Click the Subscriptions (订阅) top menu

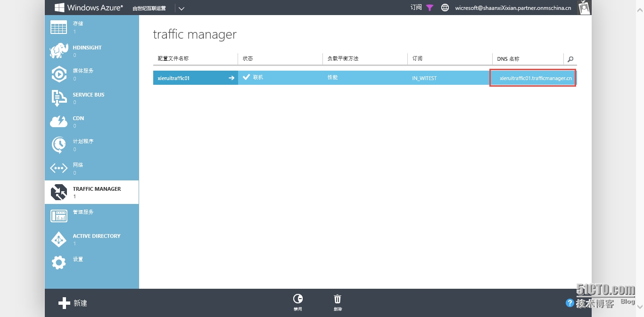[416, 8]
